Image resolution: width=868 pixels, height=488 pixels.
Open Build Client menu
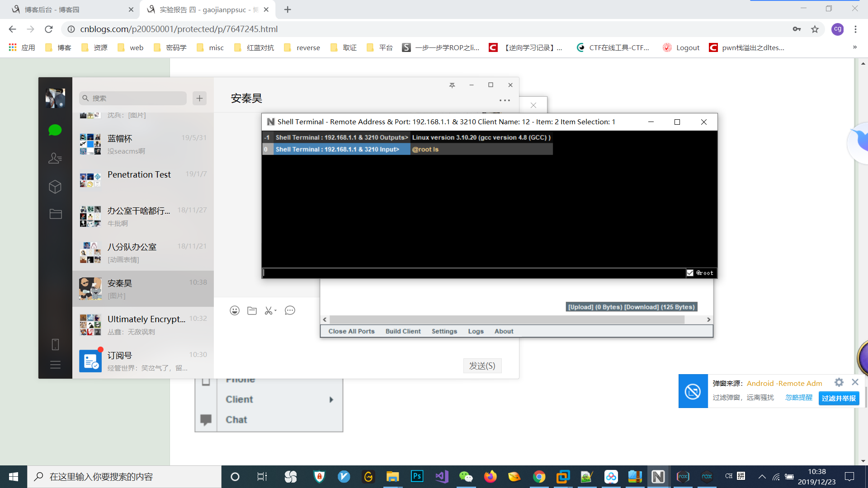click(x=403, y=331)
